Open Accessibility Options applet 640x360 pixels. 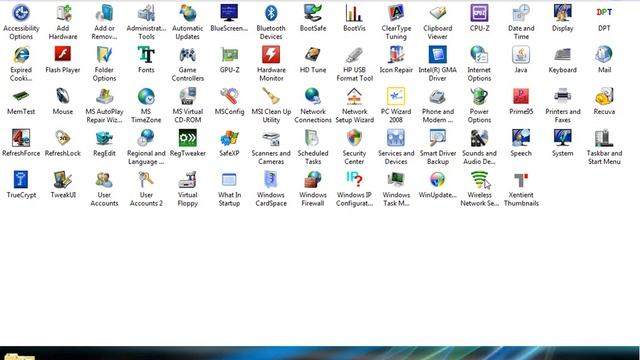[x=21, y=13]
